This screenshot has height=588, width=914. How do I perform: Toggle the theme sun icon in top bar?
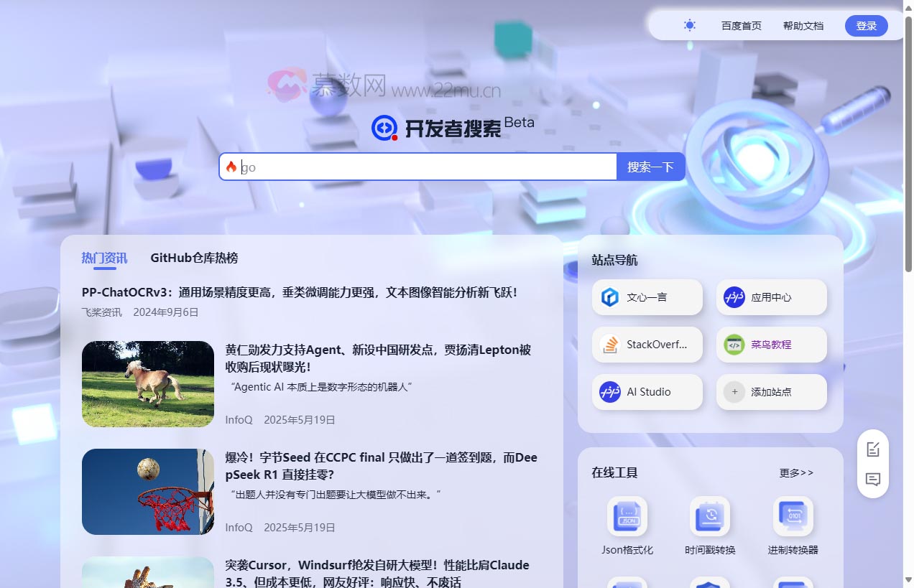point(688,25)
